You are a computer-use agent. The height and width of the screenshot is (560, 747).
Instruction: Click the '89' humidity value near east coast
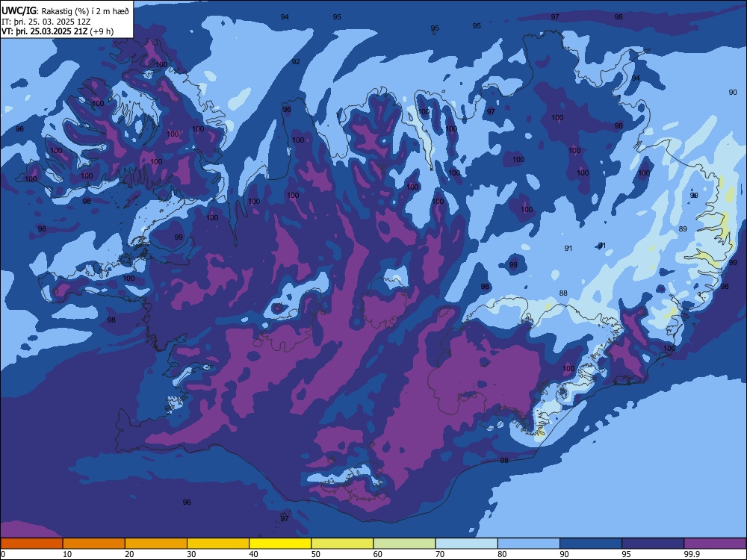(x=683, y=229)
